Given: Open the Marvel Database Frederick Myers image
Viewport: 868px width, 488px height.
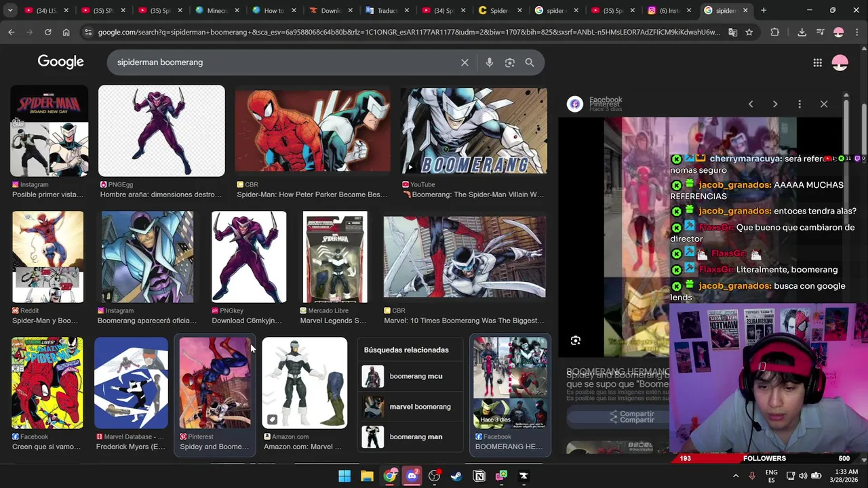Looking at the screenshot, I should pos(131,383).
